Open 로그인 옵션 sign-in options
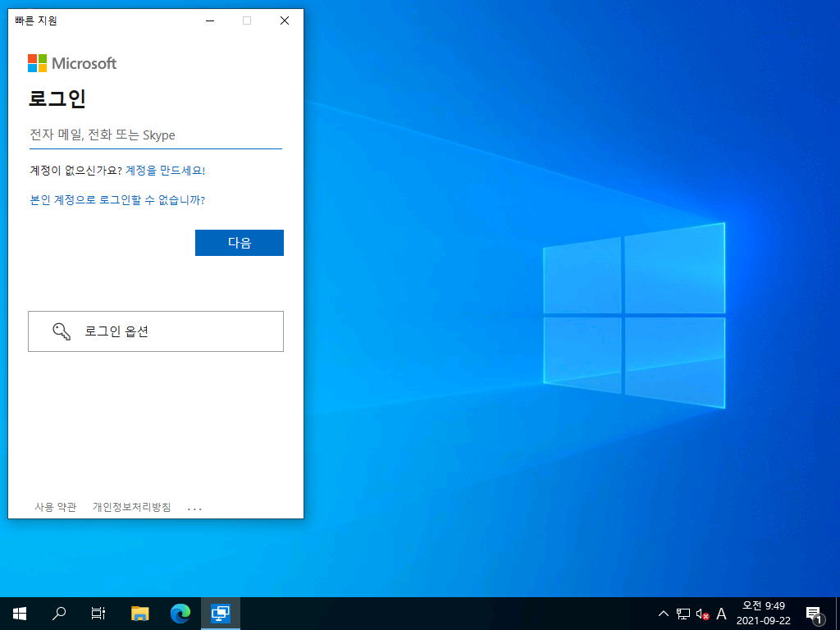This screenshot has width=840, height=630. [x=156, y=331]
